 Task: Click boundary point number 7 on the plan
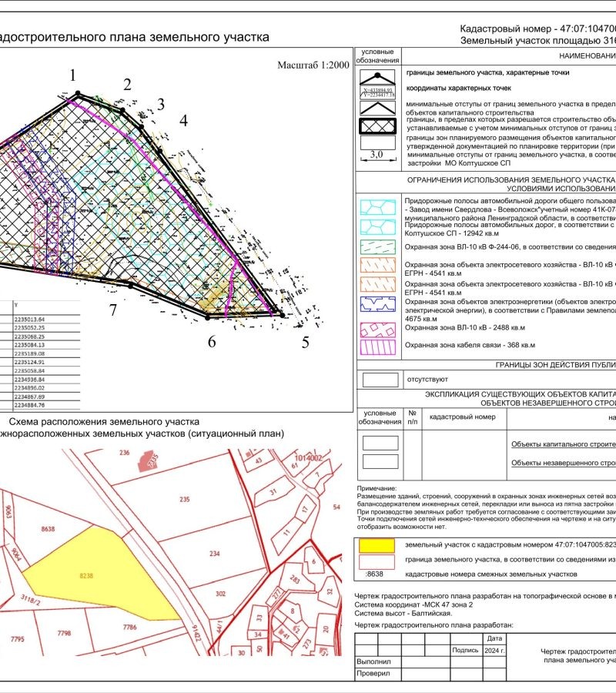tap(113, 310)
